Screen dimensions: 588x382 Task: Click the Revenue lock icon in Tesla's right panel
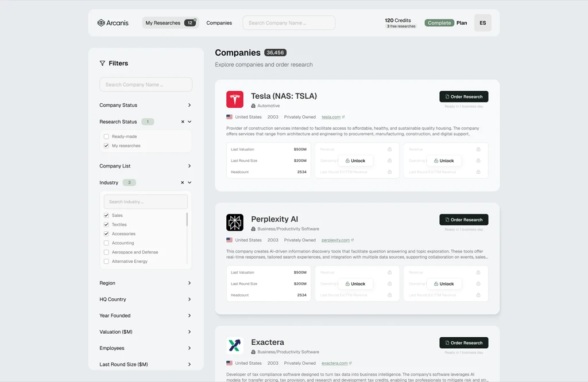point(478,149)
